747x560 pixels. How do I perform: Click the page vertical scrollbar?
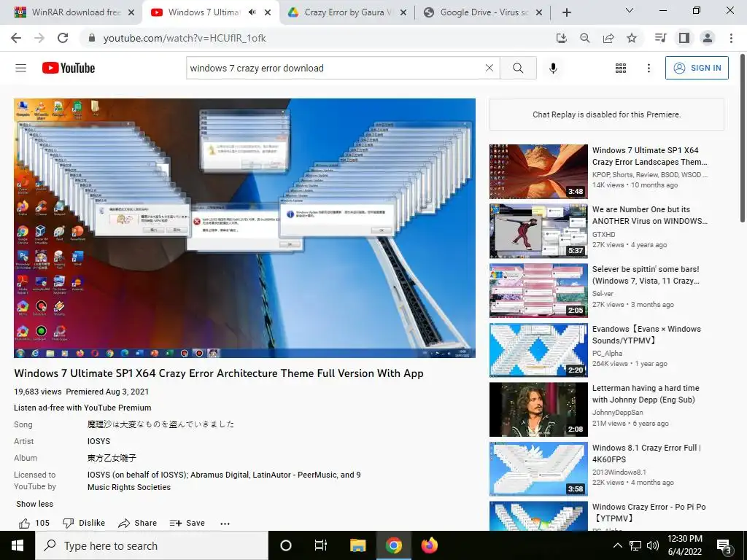point(743,138)
